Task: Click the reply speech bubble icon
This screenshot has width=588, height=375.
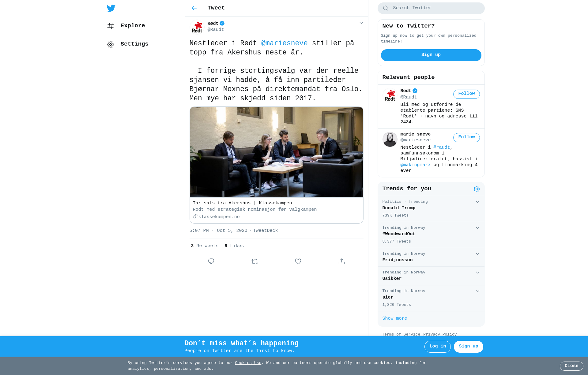Action: tap(211, 262)
